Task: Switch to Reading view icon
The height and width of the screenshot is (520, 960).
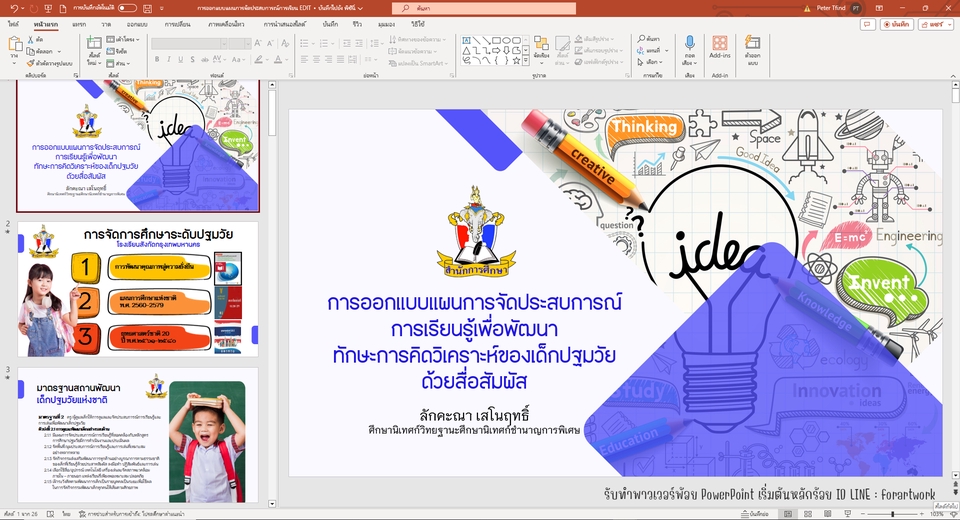Action: (x=827, y=514)
